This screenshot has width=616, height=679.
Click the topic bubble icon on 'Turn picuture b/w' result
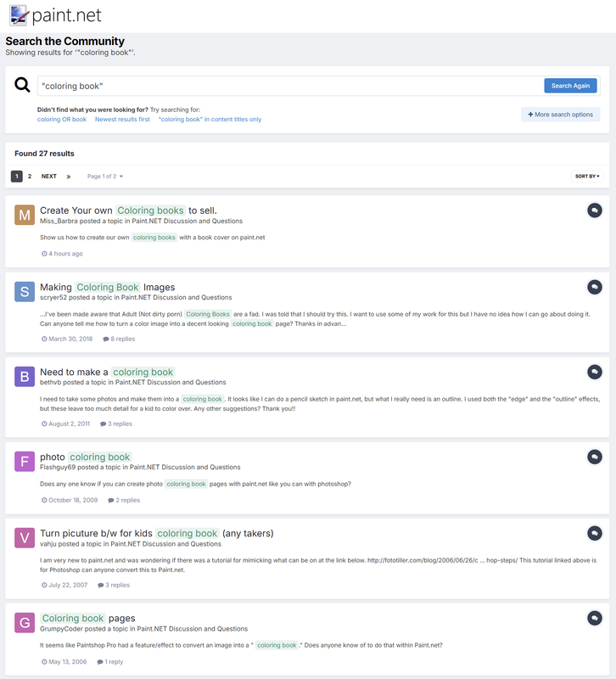[x=594, y=533]
